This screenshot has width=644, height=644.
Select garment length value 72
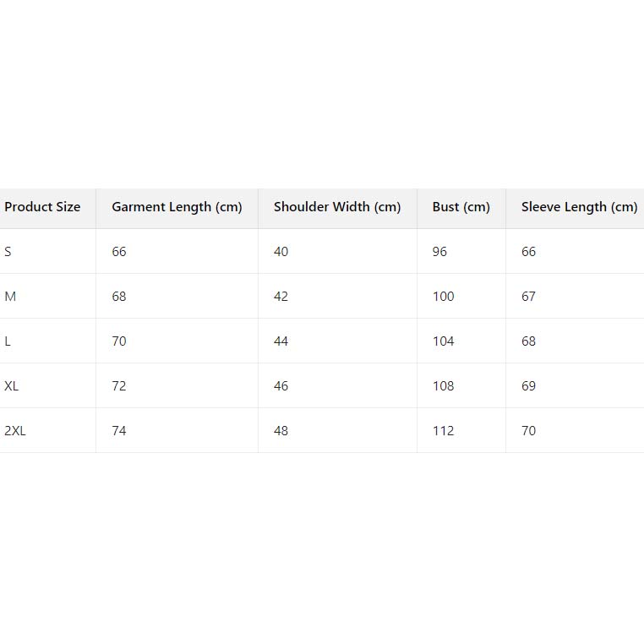(119, 386)
